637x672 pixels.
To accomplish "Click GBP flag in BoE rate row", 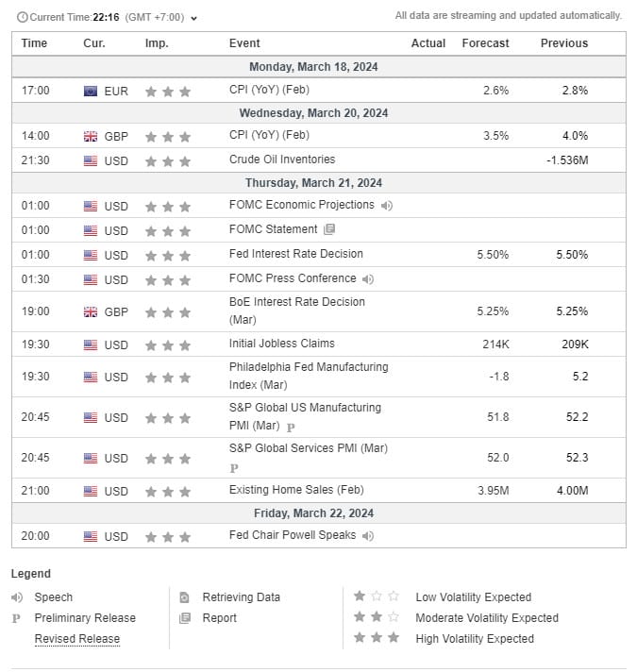I will coord(91,312).
